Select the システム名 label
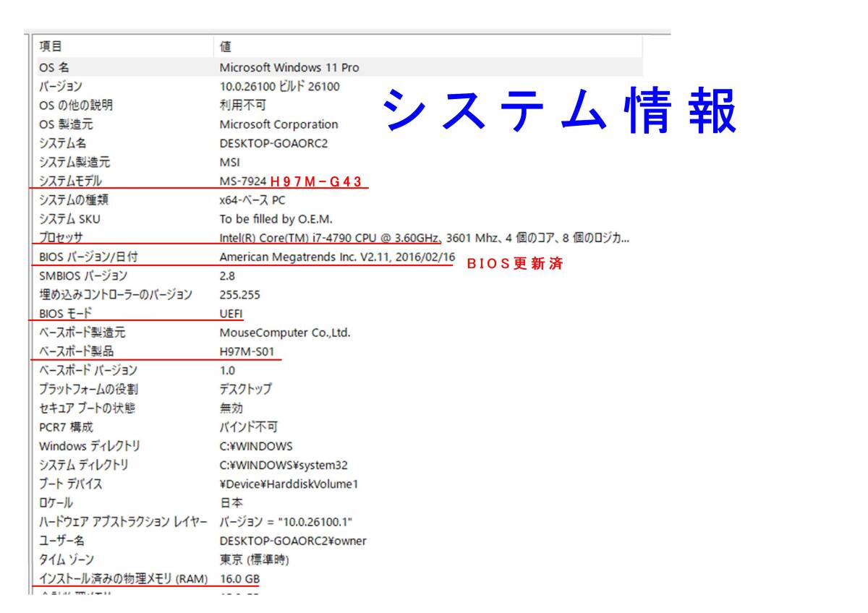This screenshot has height=613, width=868. (x=63, y=143)
